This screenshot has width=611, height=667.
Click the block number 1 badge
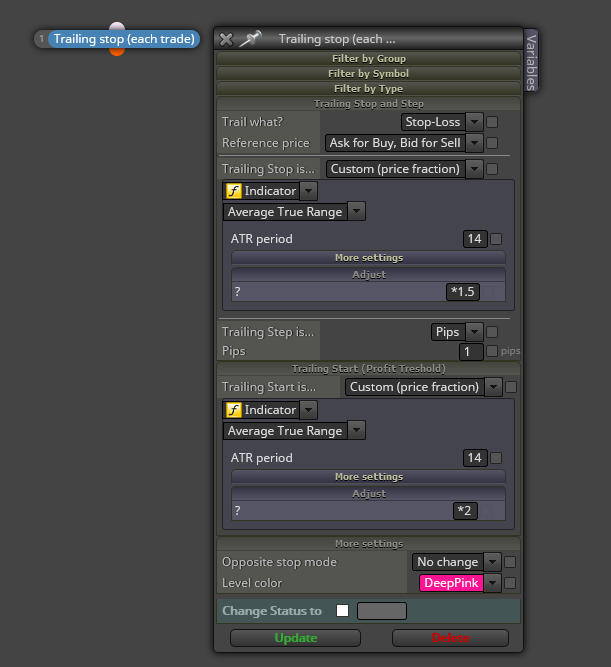41,39
